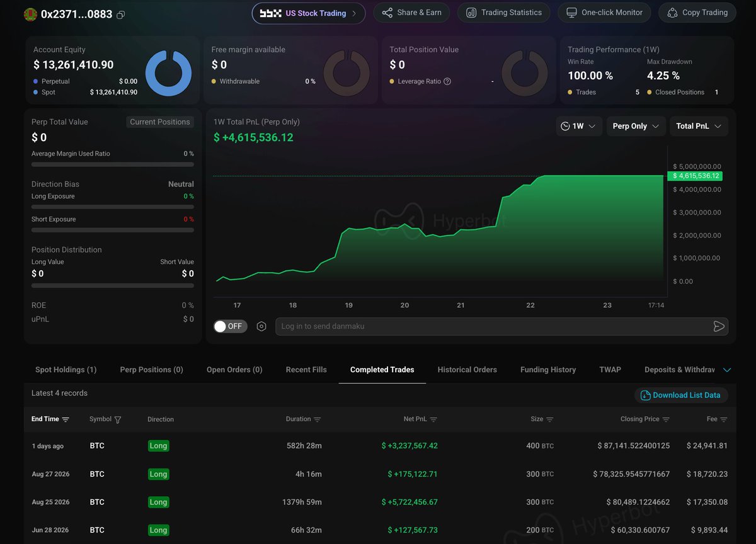Image resolution: width=756 pixels, height=544 pixels.
Task: Open Trading Statistics
Action: [x=504, y=13]
